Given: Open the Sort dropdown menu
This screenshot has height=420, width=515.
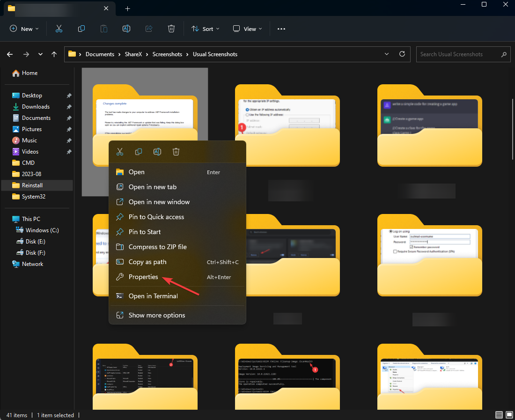Looking at the screenshot, I should click(x=206, y=29).
